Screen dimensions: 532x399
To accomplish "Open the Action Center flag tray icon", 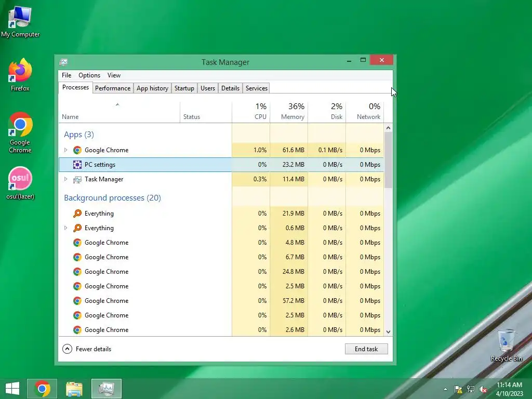I will coord(458,389).
